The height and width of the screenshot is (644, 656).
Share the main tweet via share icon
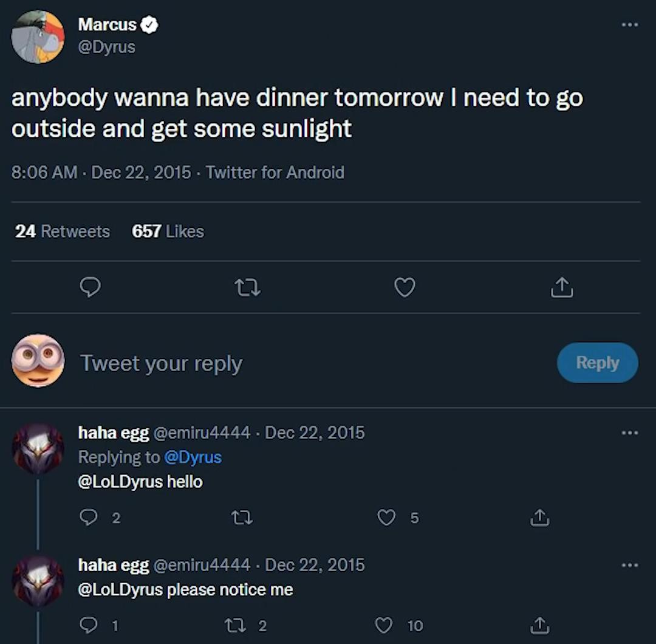[562, 287]
